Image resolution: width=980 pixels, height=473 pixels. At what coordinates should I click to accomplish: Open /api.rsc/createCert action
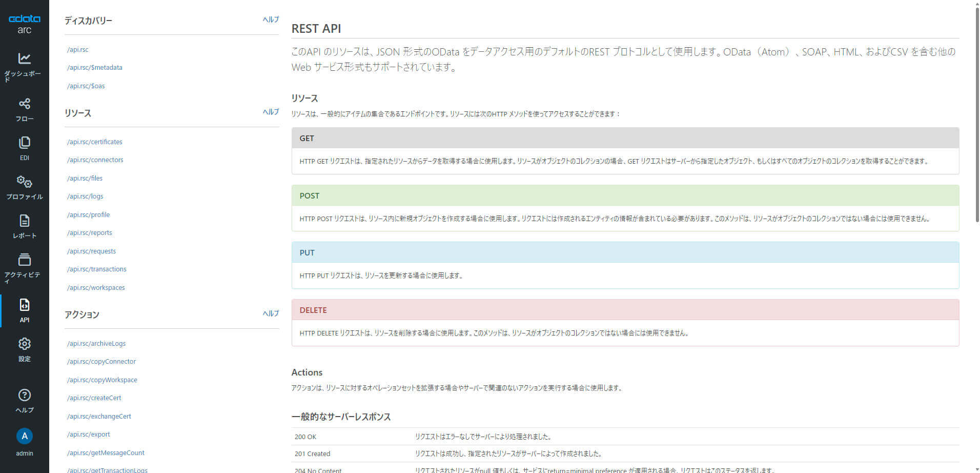pyautogui.click(x=94, y=398)
